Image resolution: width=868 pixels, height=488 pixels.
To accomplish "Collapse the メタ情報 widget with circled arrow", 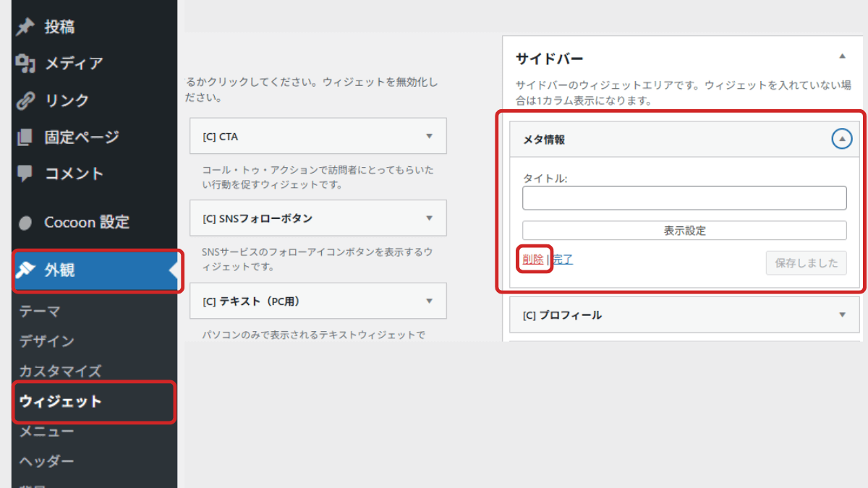I will pyautogui.click(x=842, y=139).
